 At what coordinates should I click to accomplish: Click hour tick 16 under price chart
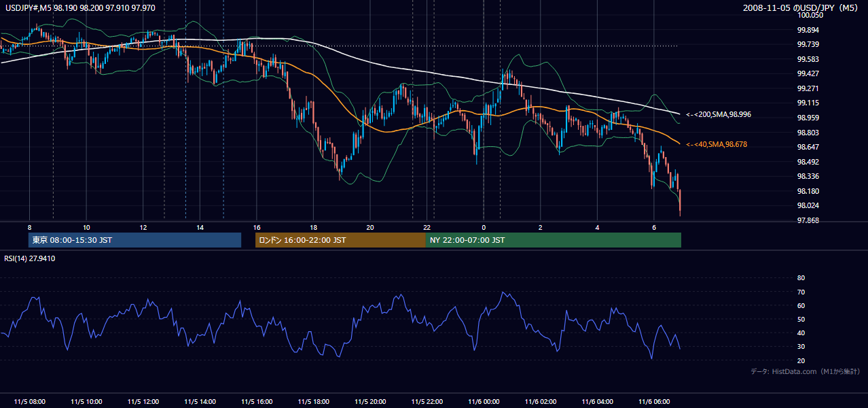(x=257, y=227)
